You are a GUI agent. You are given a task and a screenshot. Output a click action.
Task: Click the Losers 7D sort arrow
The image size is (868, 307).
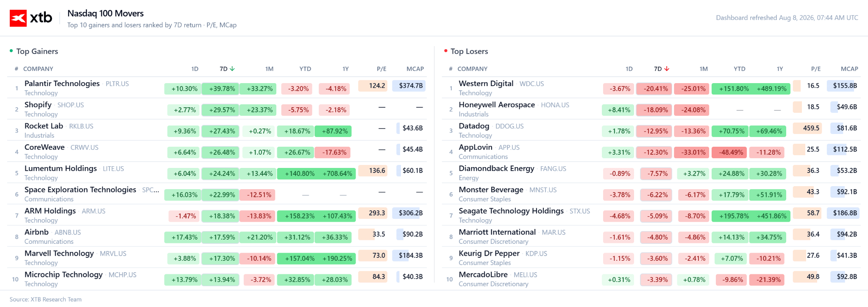pyautogui.click(x=667, y=69)
